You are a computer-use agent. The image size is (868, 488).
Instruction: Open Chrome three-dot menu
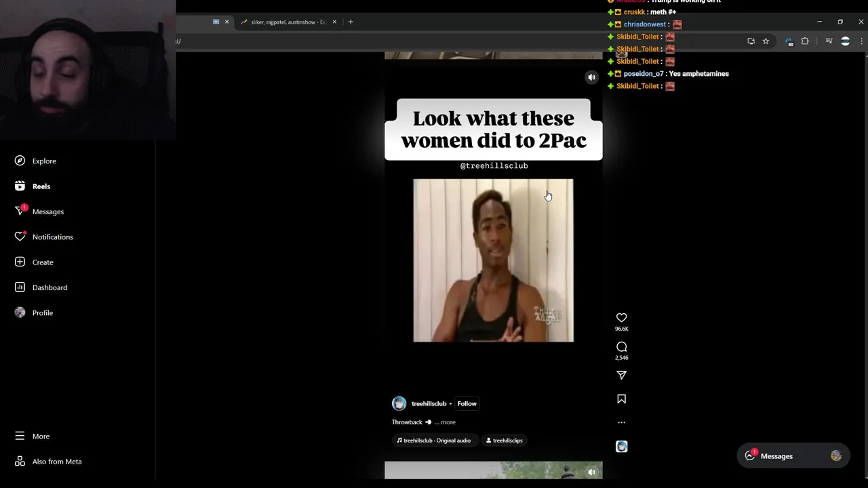point(862,41)
